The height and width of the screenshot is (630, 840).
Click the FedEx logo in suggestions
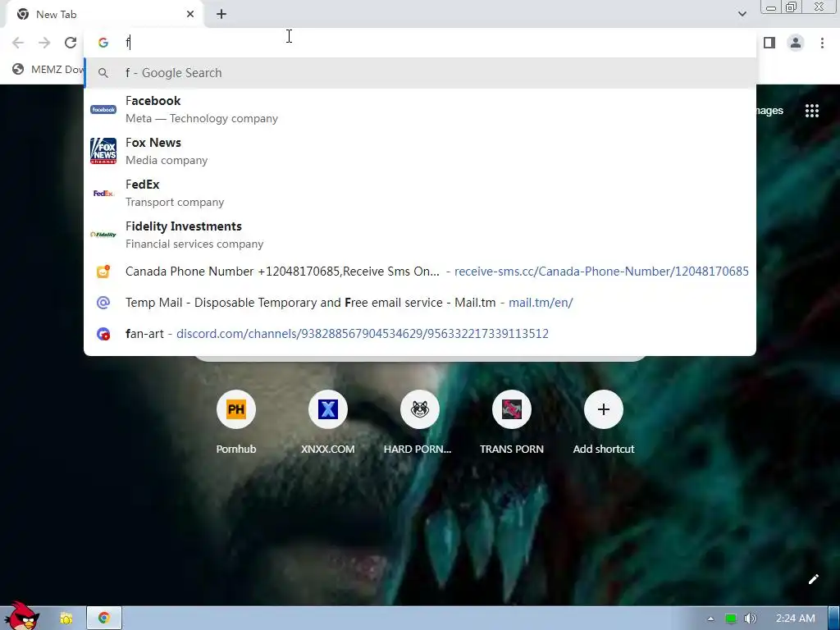(103, 193)
